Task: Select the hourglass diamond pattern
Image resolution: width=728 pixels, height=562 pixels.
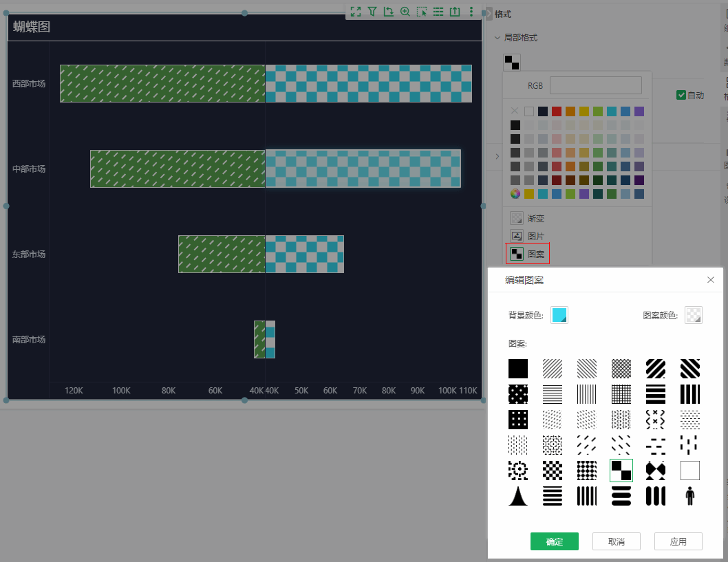Action: point(656,471)
